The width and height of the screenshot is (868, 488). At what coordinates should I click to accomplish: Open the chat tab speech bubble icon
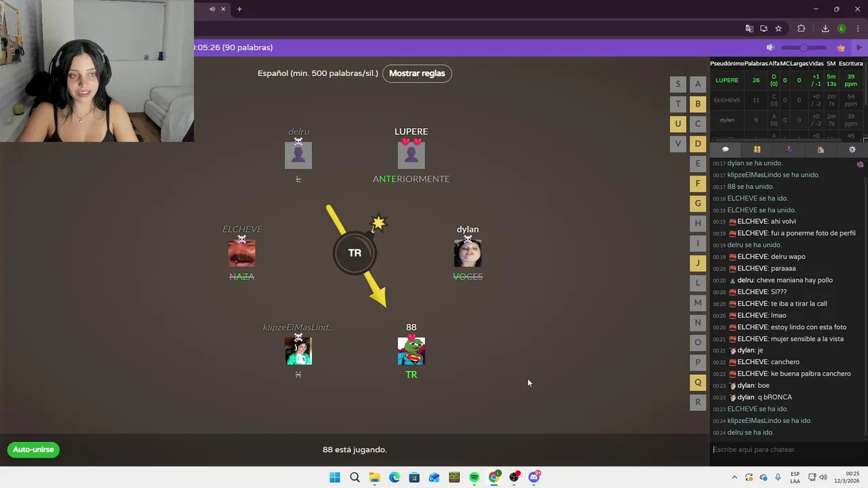[726, 149]
